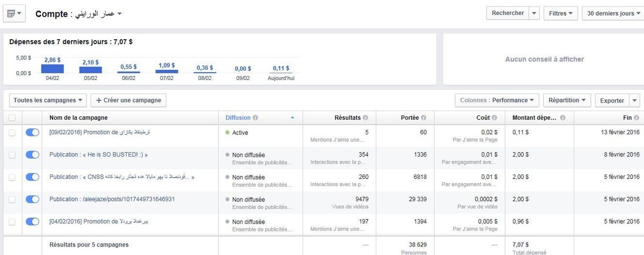Open the Toutes les campagnes dropdown
This screenshot has width=644, height=255.
pyautogui.click(x=48, y=100)
